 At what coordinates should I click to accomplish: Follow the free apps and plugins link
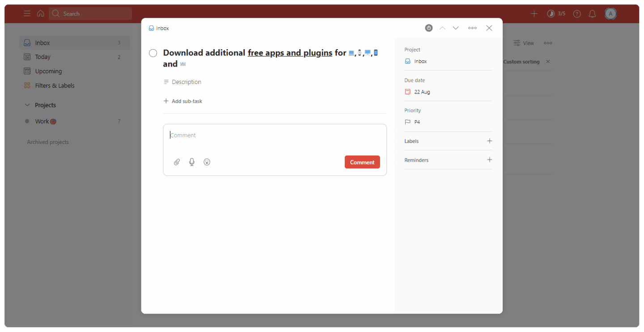(290, 53)
